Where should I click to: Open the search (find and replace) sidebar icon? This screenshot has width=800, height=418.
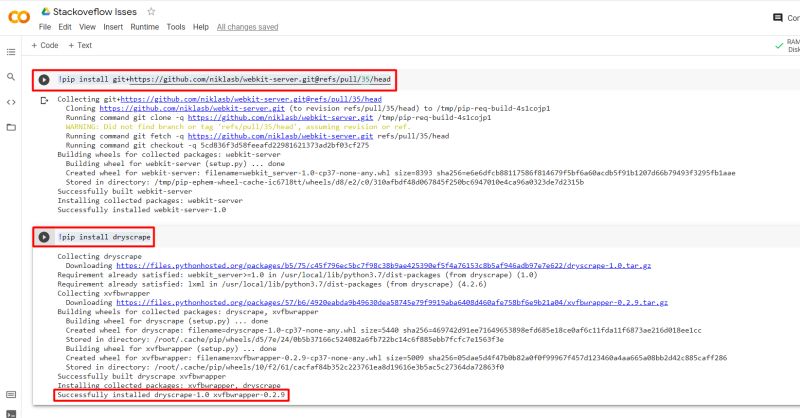[11, 77]
